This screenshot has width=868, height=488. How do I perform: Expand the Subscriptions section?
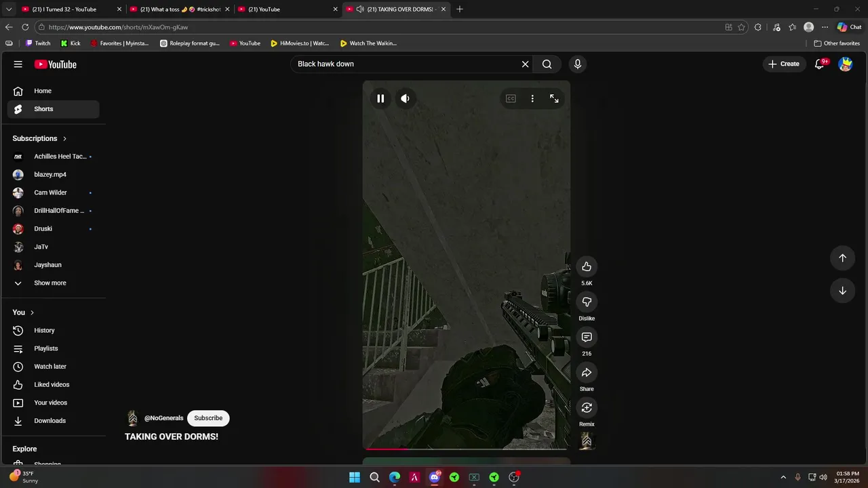40,138
